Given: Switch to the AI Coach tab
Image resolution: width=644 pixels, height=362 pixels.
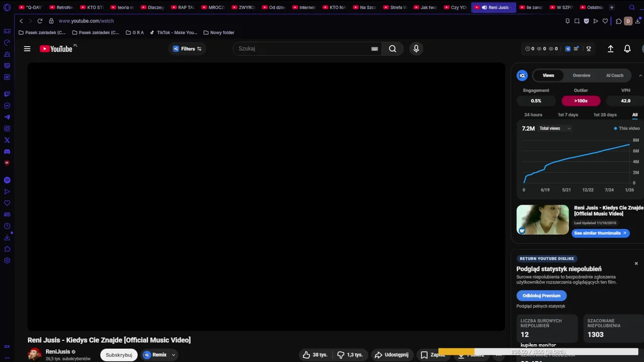Looking at the screenshot, I should 614,75.
